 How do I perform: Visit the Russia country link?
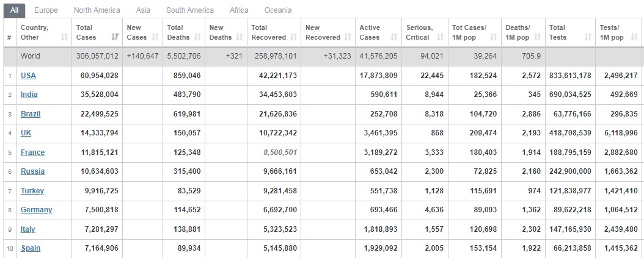click(x=33, y=171)
